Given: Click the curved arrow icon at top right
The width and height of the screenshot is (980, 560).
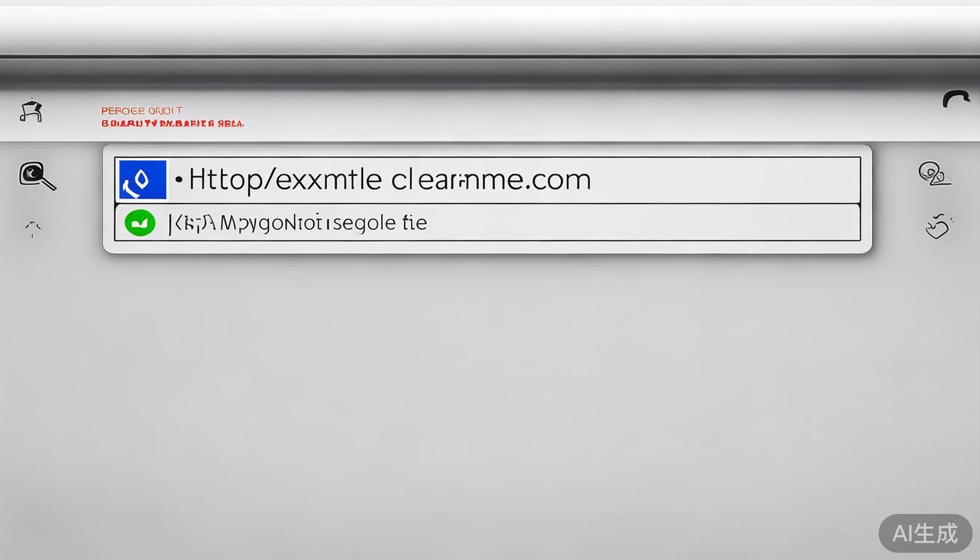Looking at the screenshot, I should (956, 99).
